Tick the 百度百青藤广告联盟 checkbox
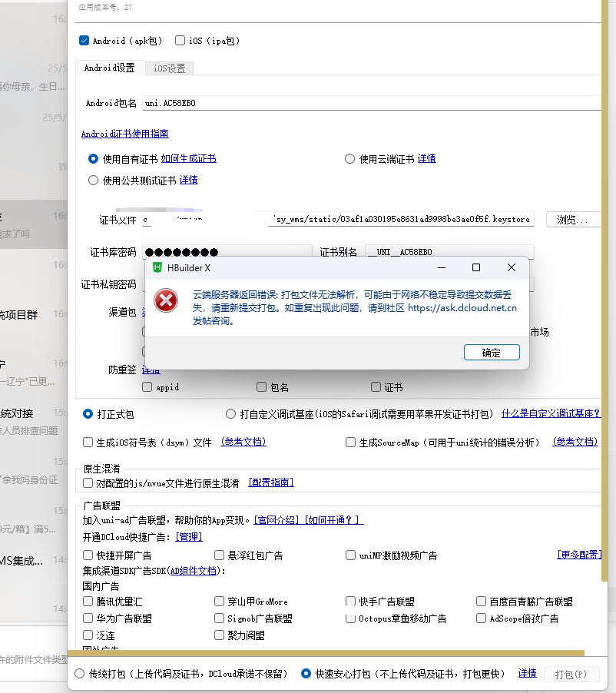 482,601
